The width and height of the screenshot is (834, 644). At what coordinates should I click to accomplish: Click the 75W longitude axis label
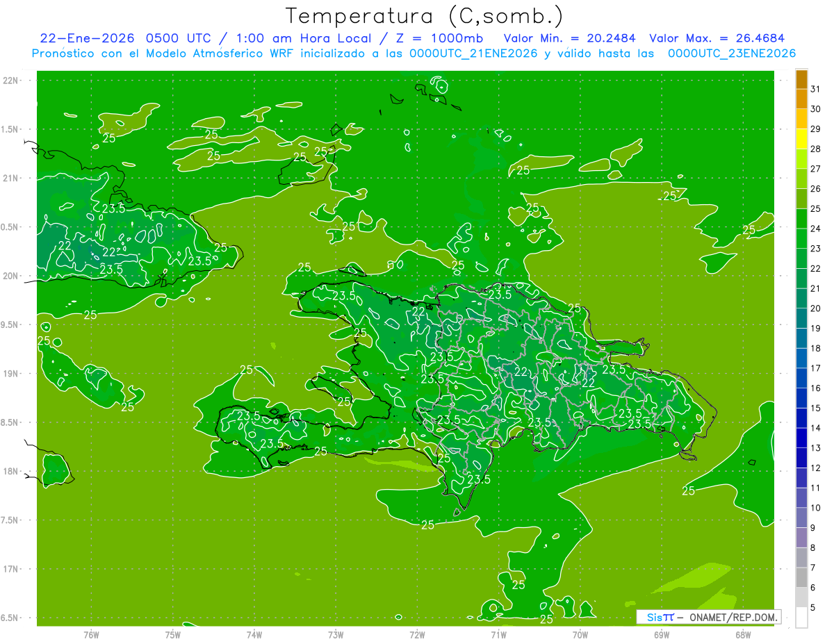point(172,635)
